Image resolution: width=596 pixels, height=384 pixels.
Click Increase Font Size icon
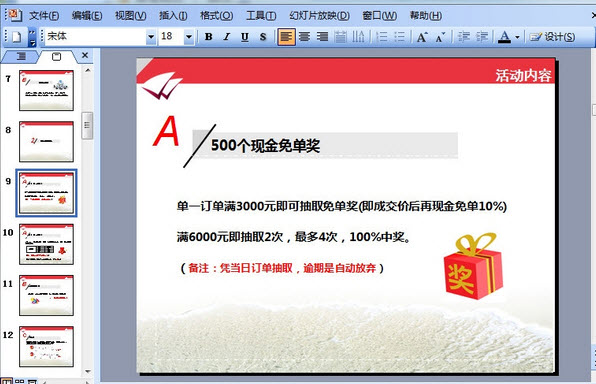pos(422,37)
